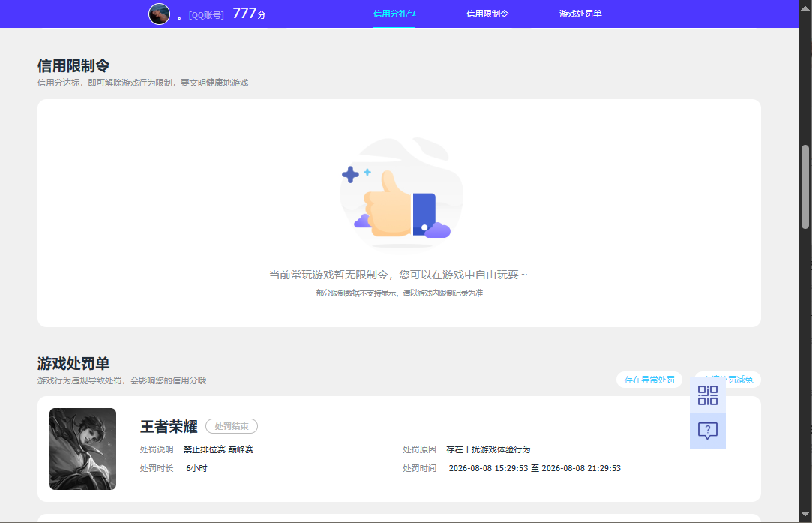Click the scrollbar down arrow
This screenshot has height=523, width=812.
coord(805,514)
